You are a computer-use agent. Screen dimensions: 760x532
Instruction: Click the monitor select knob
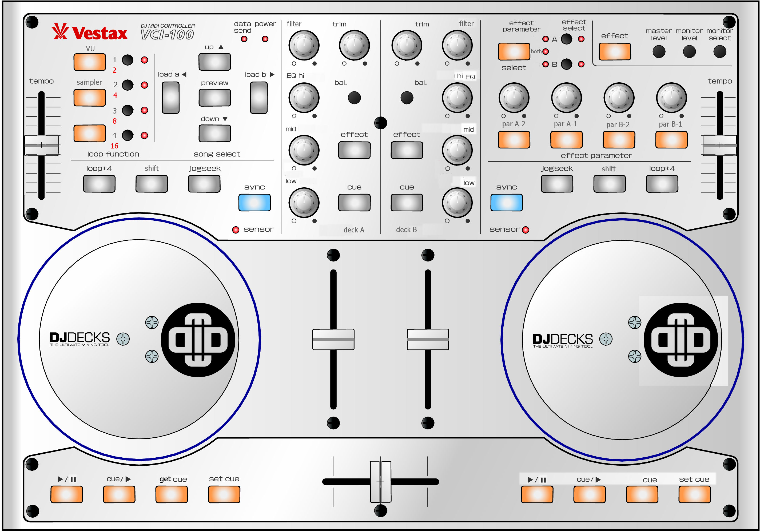click(x=720, y=52)
